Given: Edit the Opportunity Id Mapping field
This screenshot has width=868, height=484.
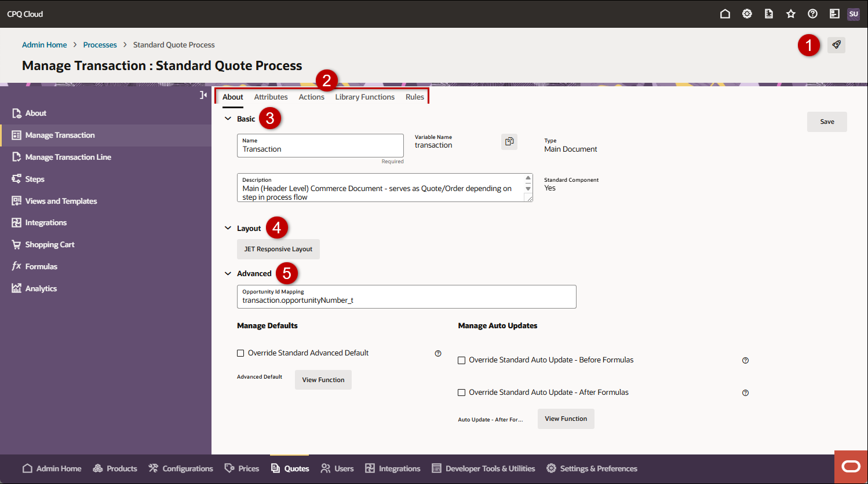Looking at the screenshot, I should pos(406,300).
